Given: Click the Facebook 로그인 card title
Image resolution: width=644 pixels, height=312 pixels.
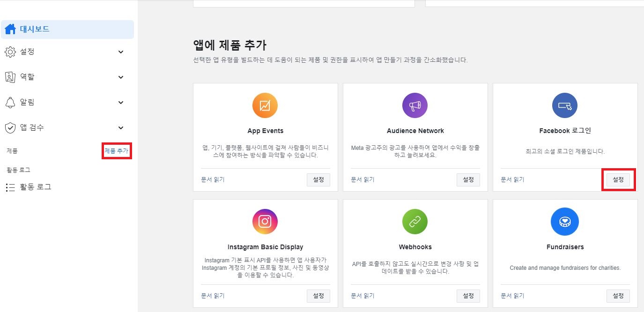Looking at the screenshot, I should tap(565, 131).
